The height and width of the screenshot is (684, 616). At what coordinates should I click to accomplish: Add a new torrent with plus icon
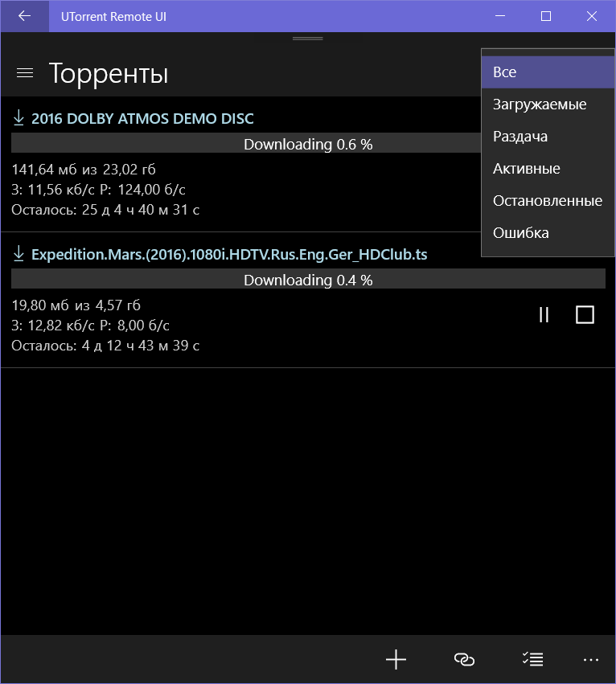click(x=396, y=659)
